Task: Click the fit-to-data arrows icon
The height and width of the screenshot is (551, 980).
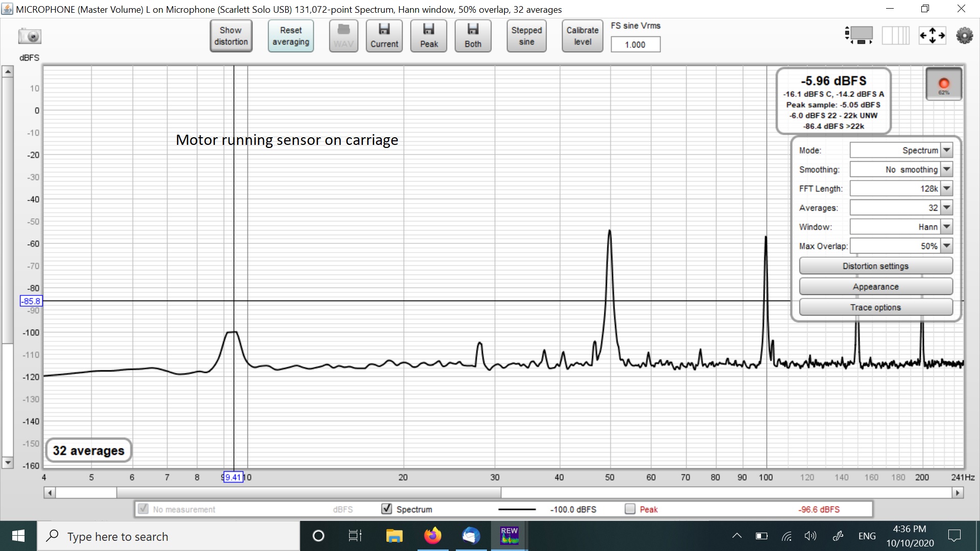Action: point(932,35)
